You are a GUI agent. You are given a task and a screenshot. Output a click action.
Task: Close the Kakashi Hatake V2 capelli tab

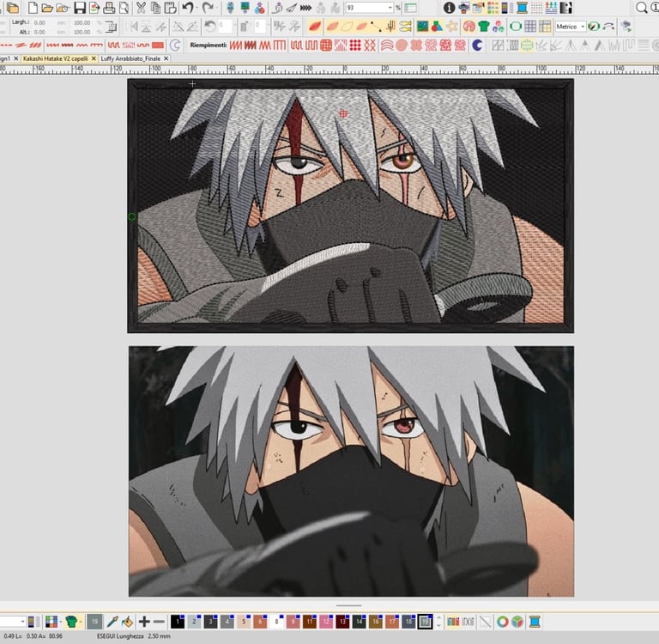tap(94, 58)
